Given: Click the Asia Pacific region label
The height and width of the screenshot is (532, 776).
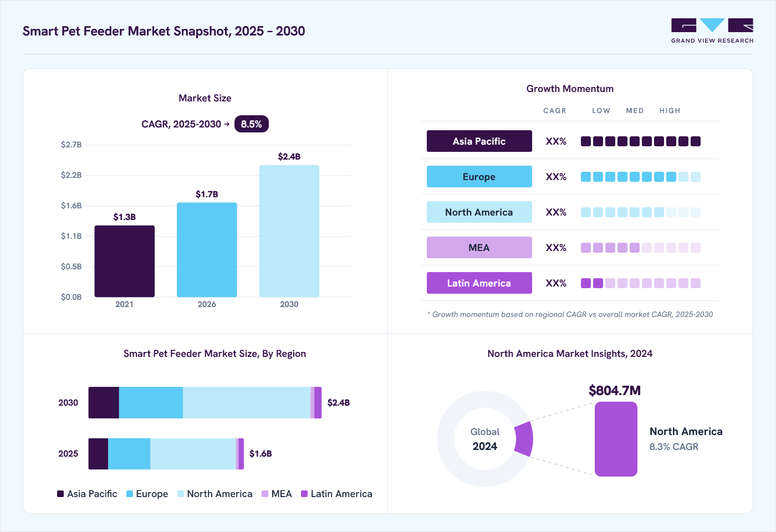Looking at the screenshot, I should pyautogui.click(x=479, y=141).
